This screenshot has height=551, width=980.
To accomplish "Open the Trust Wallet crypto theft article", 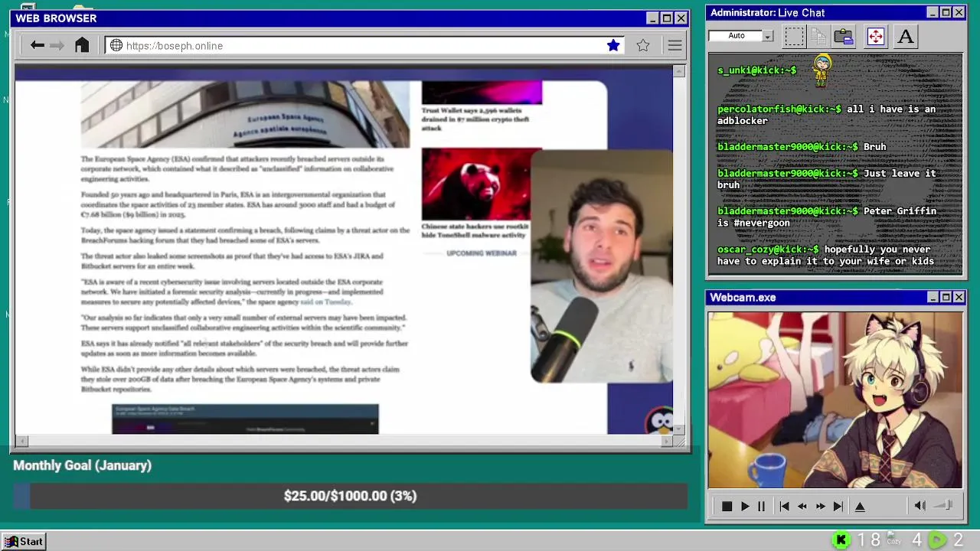I will (475, 119).
